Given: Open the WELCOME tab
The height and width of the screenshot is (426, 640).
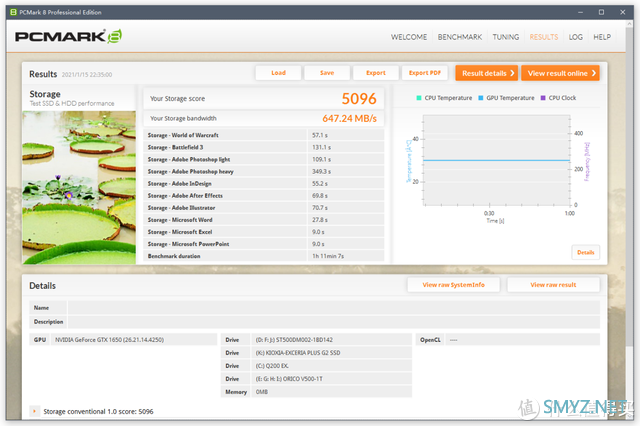Looking at the screenshot, I should coord(409,37).
